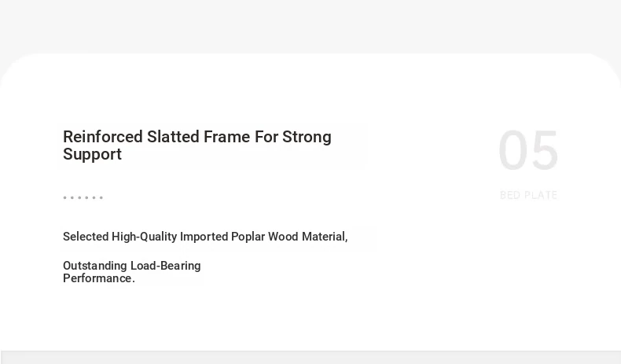Click the word "Reinforced" in the heading
The height and width of the screenshot is (364, 621).
click(x=103, y=137)
